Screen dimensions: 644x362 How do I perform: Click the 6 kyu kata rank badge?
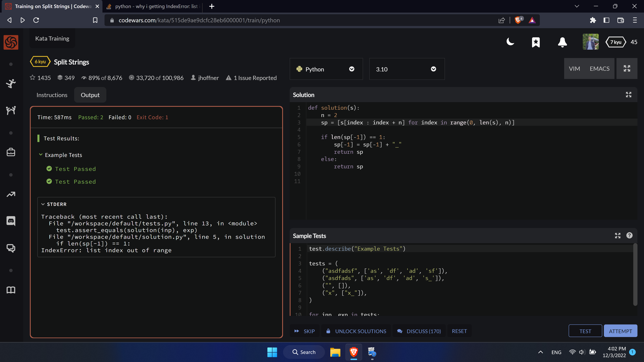click(x=40, y=62)
